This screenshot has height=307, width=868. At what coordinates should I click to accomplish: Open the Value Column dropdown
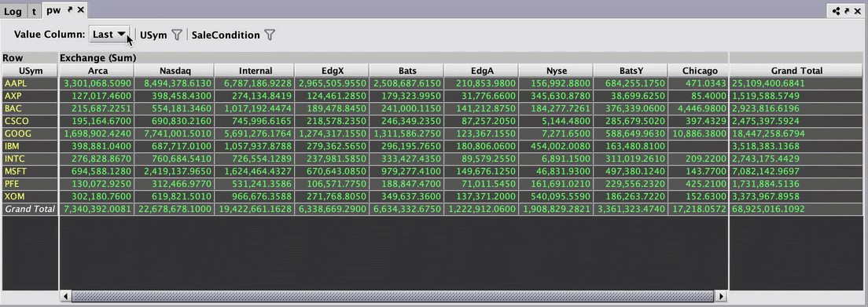109,35
